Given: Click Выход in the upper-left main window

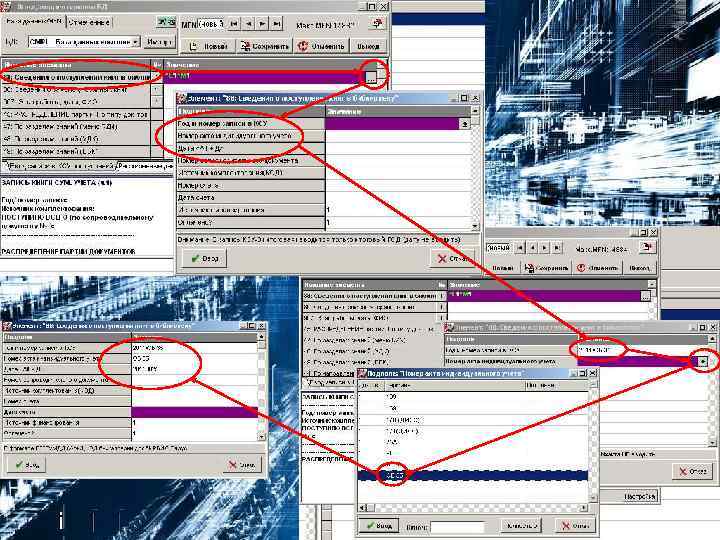Looking at the screenshot, I should [368, 46].
